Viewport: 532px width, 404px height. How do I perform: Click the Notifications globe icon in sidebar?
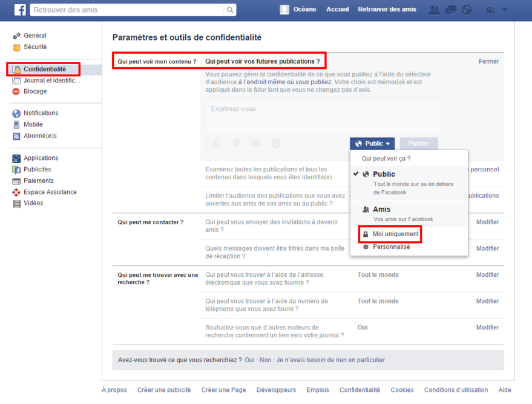tap(16, 113)
